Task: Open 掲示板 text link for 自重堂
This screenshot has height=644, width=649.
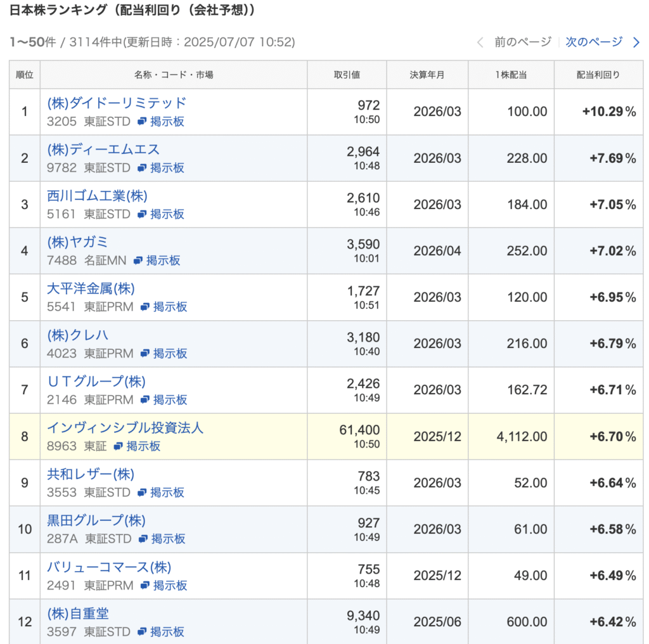Action: point(167,632)
